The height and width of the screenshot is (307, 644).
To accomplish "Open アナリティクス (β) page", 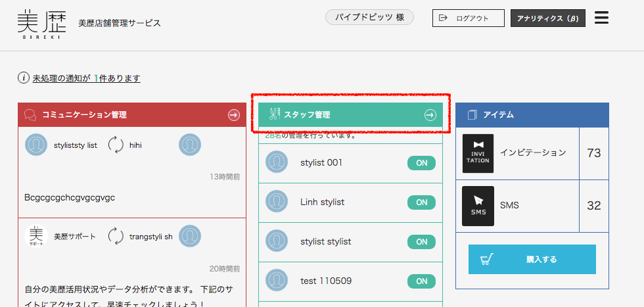I will pos(547,18).
